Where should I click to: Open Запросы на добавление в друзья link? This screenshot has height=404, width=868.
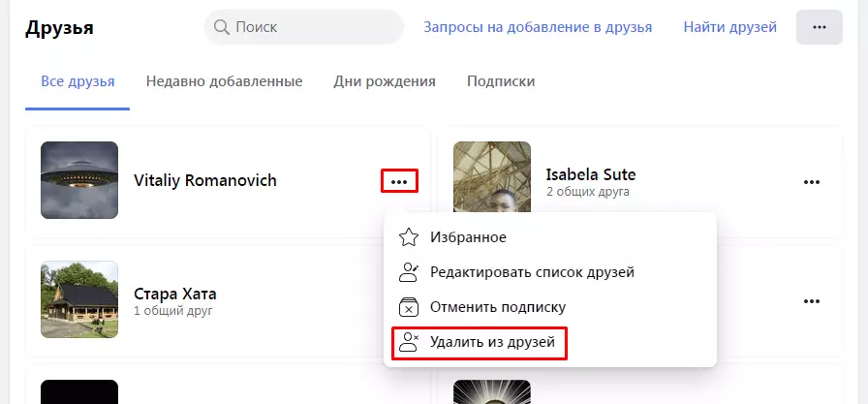pos(538,27)
